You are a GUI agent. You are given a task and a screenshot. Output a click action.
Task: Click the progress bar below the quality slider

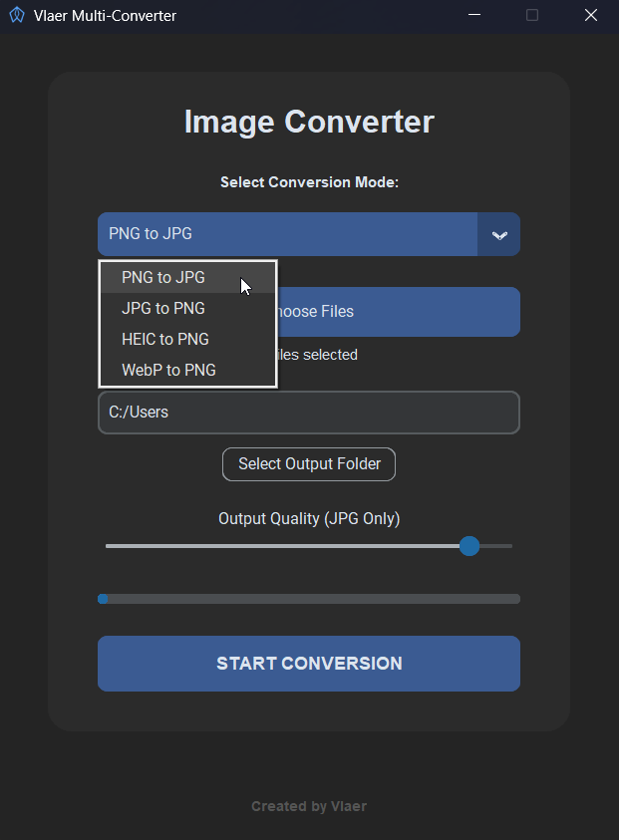click(309, 598)
